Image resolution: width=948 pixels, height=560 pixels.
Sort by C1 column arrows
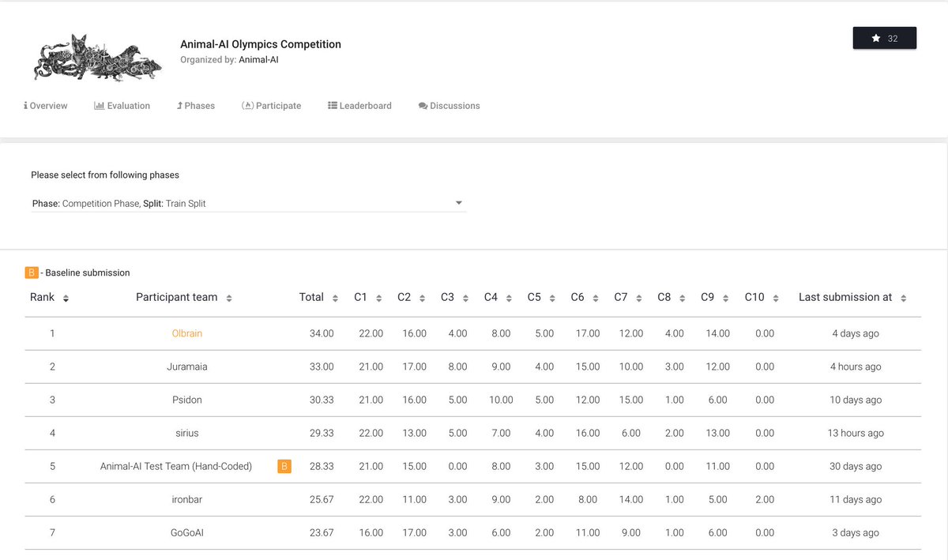(378, 299)
